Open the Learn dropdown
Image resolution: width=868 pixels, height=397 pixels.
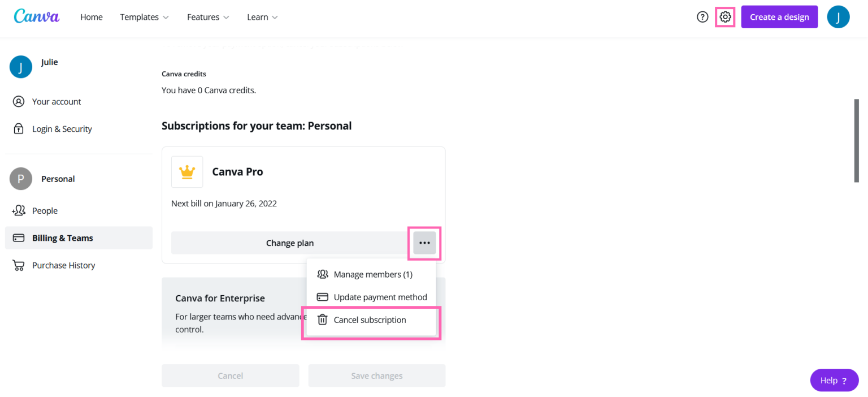[262, 17]
